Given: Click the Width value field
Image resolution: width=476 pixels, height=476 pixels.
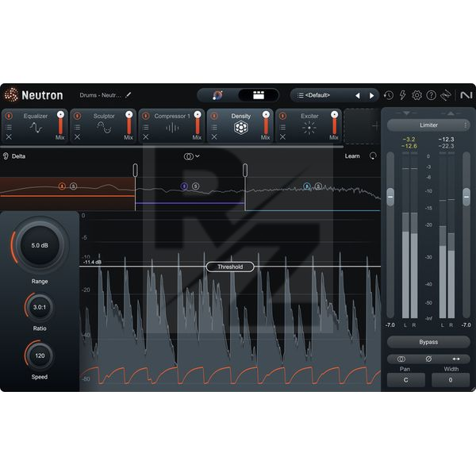Looking at the screenshot, I should 451,380.
